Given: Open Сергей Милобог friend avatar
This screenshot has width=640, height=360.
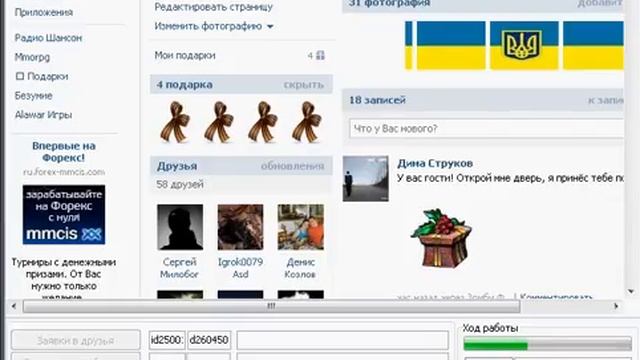Looking at the screenshot, I should click(180, 227).
